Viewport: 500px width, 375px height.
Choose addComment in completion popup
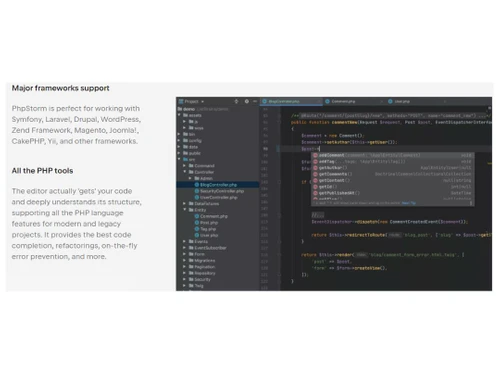pos(393,155)
